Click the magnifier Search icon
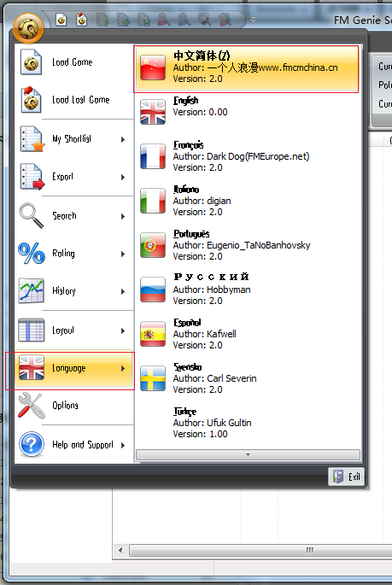The width and height of the screenshot is (392, 585). 32,216
